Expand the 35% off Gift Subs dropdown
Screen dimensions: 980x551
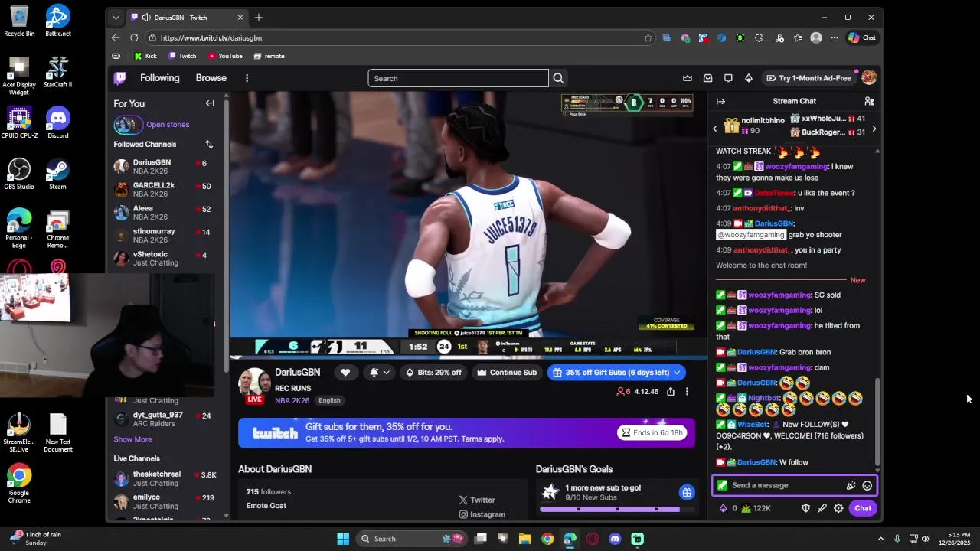click(x=676, y=373)
